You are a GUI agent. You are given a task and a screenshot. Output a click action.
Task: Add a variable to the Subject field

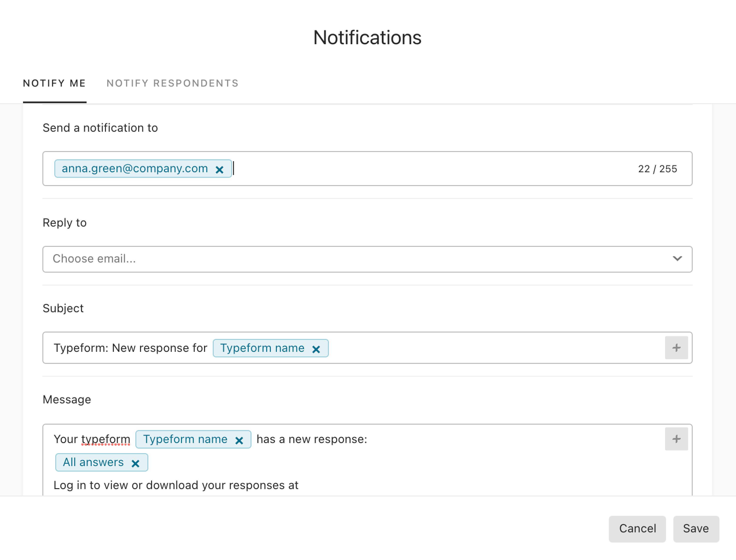click(676, 348)
